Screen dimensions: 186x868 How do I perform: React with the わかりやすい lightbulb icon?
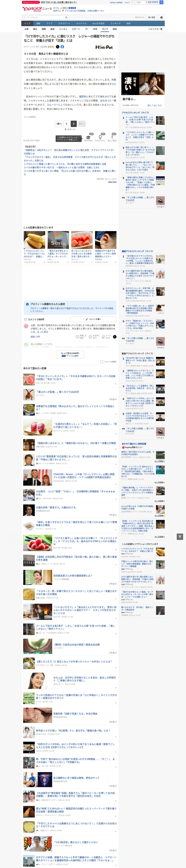(x=100, y=137)
